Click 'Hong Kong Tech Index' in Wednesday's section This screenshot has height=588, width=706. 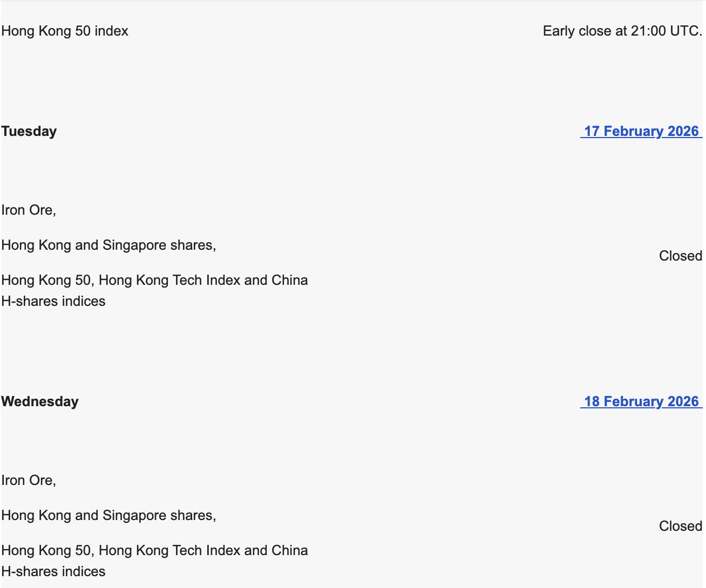click(x=169, y=550)
